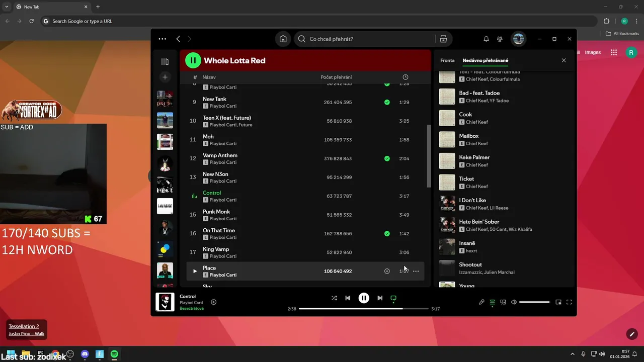The height and width of the screenshot is (362, 644).
Task: Toggle saved checkmark on On That Time
Action: pos(387,233)
